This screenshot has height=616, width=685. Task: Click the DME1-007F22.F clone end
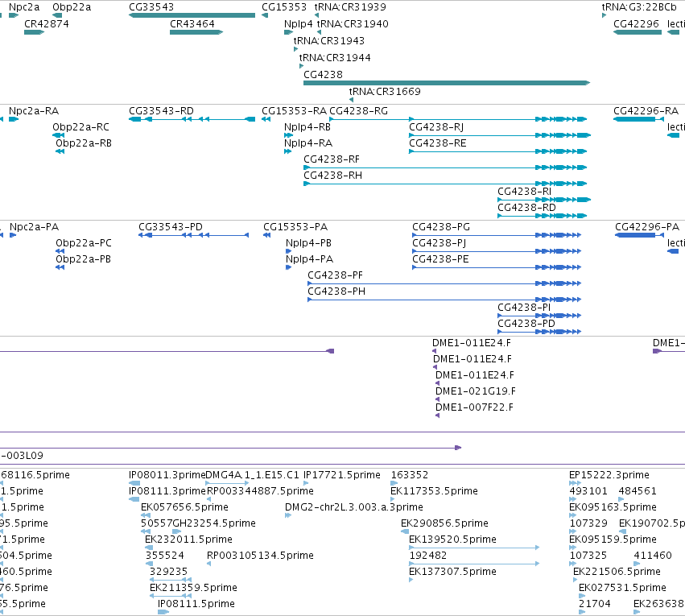437,415
